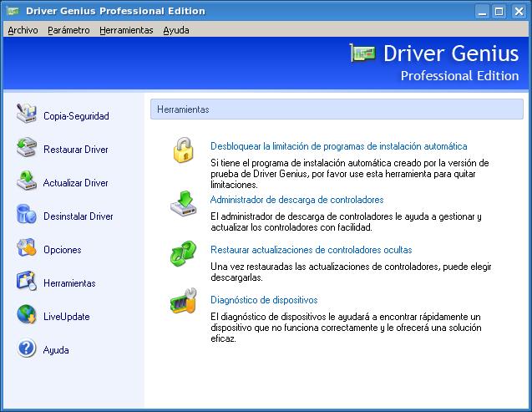This screenshot has height=412, width=532.
Task: Click the green arrows restore-updates icon
Action: pos(183,253)
